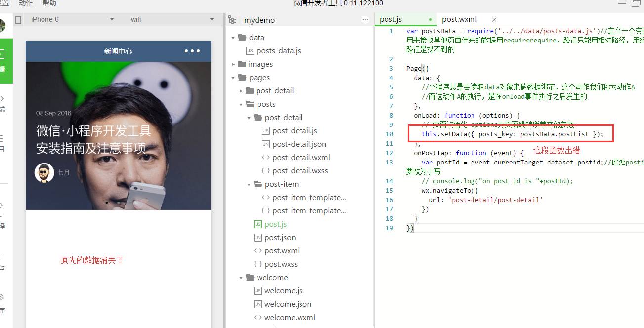This screenshot has width=644, height=328.
Task: Restore the application window via title bar button
Action: 636,3
